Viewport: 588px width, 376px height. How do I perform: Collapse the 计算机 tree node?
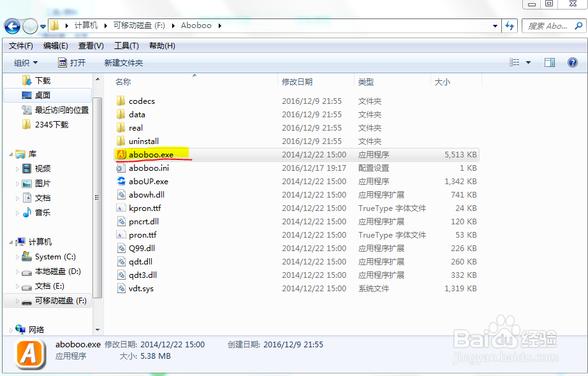(x=11, y=242)
